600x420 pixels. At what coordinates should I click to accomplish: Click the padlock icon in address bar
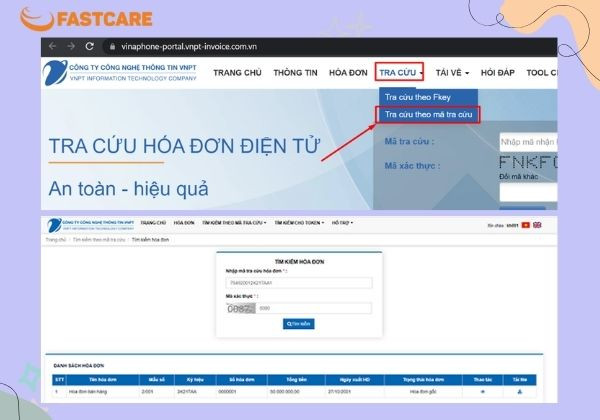tap(112, 47)
